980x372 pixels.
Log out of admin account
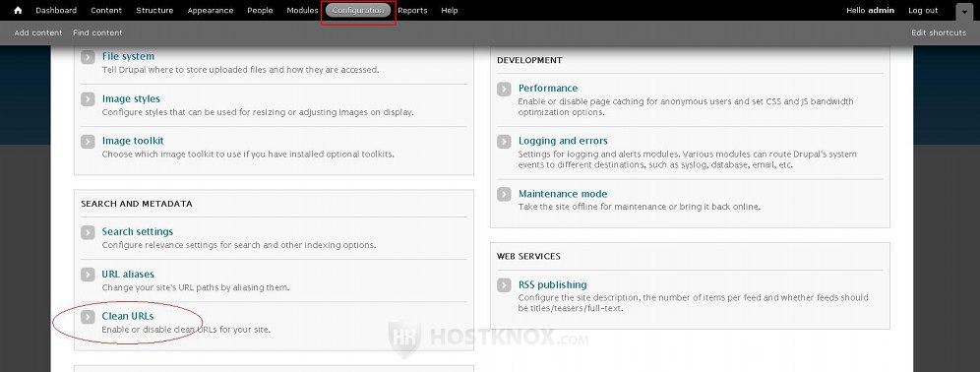[x=923, y=10]
